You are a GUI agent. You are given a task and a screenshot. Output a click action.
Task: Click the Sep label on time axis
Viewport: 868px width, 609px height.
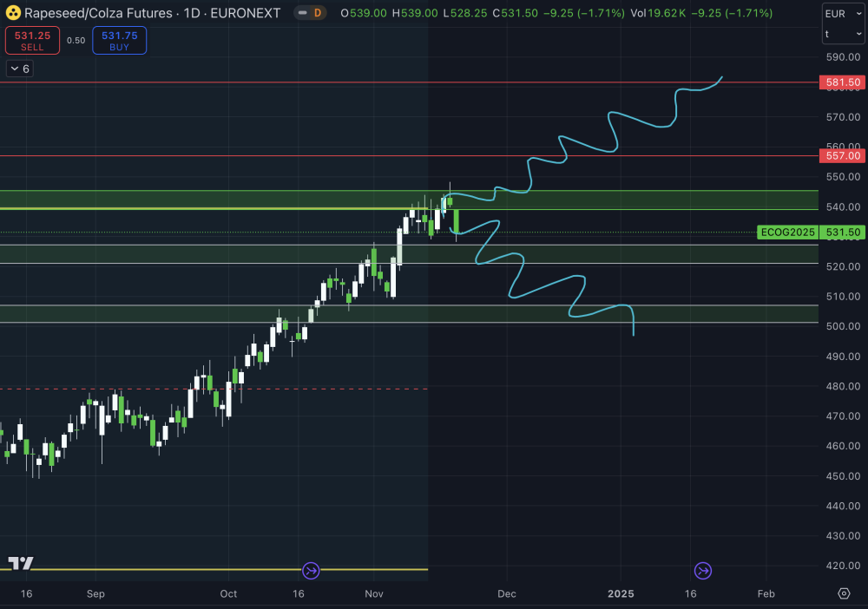click(95, 593)
